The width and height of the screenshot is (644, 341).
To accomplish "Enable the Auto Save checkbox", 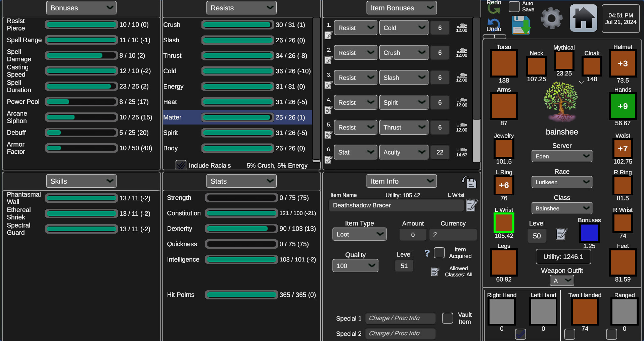I will 514,6.
